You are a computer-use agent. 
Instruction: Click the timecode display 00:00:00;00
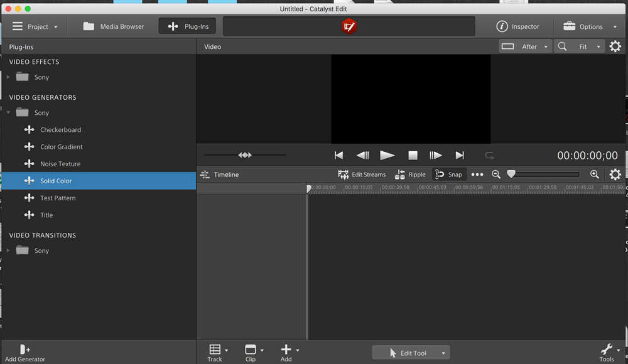tap(587, 156)
